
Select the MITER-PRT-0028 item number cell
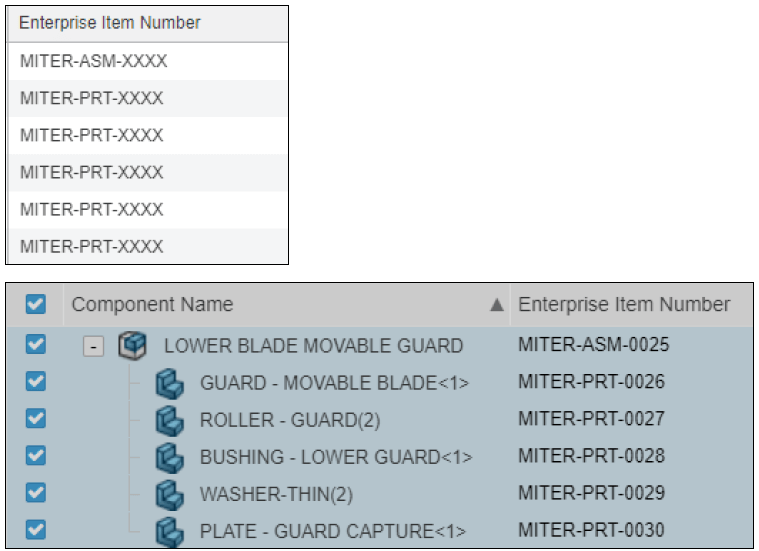pyautogui.click(x=591, y=456)
